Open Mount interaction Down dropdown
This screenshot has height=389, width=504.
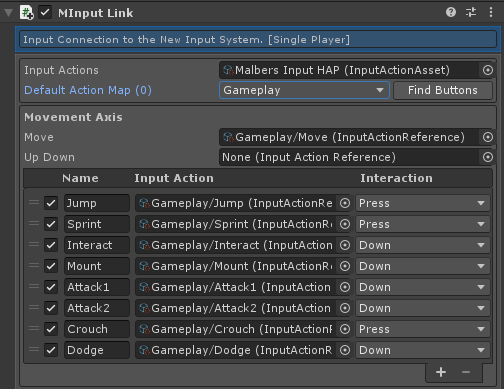(423, 266)
